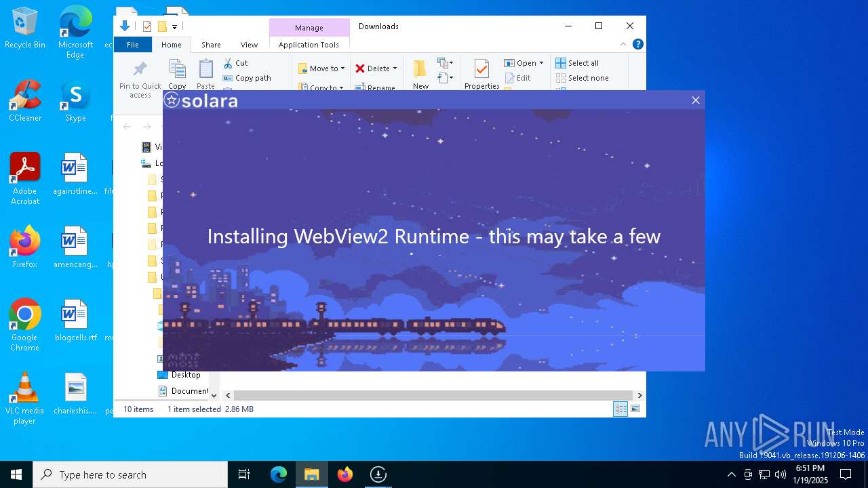The width and height of the screenshot is (868, 488).
Task: Select the Adobe Acrobat desktop icon
Action: [x=25, y=179]
